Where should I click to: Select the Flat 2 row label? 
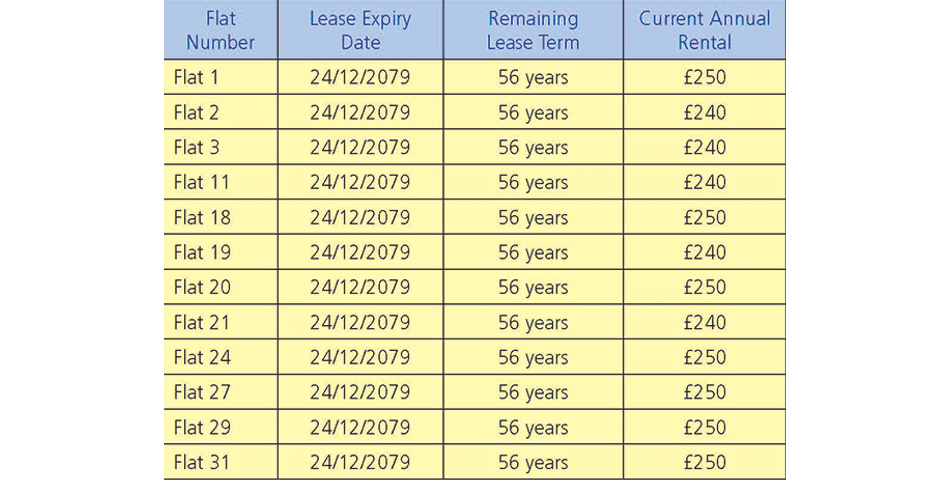coord(221,112)
